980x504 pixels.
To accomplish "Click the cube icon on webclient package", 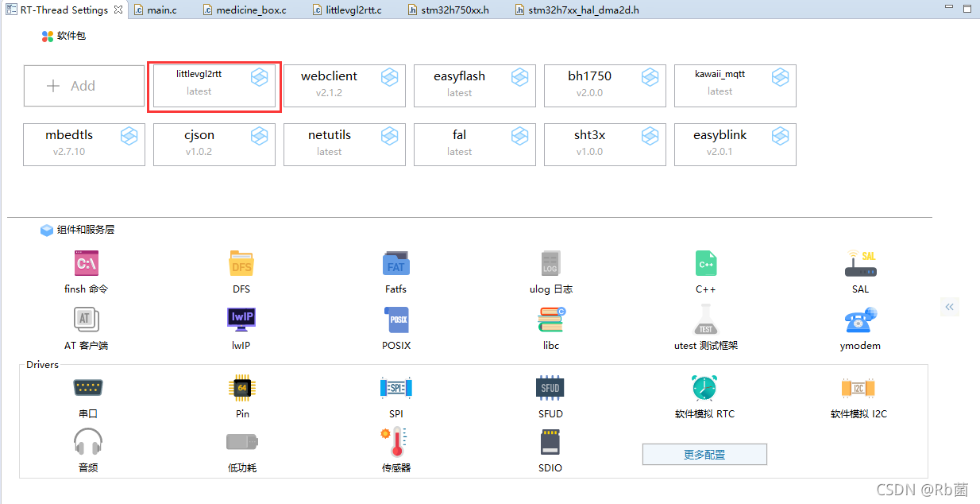I will click(x=389, y=77).
